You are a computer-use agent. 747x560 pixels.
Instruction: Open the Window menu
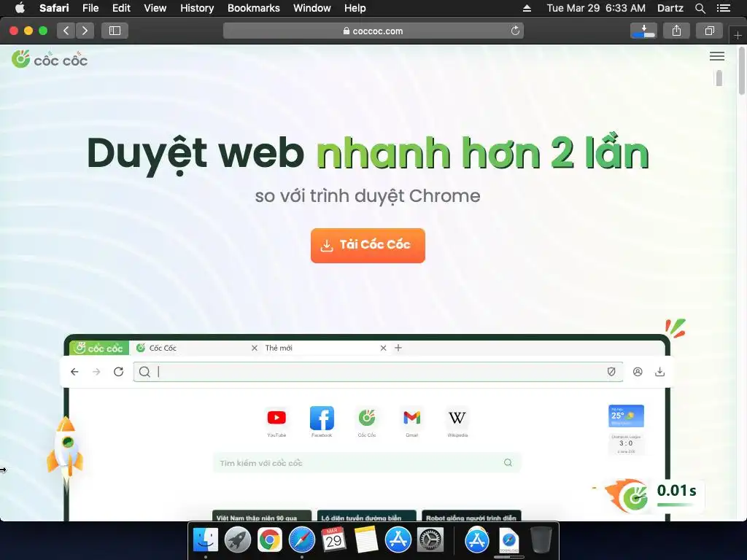[x=312, y=8]
